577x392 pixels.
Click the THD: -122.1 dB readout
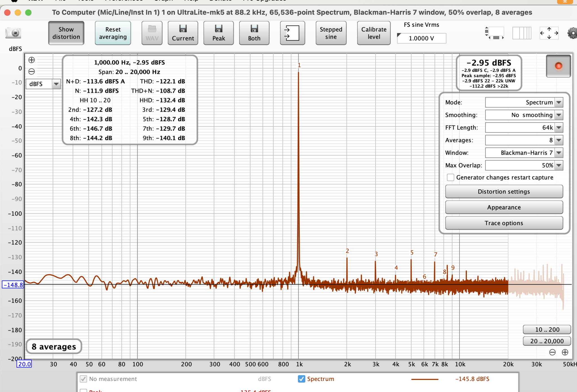[163, 81]
